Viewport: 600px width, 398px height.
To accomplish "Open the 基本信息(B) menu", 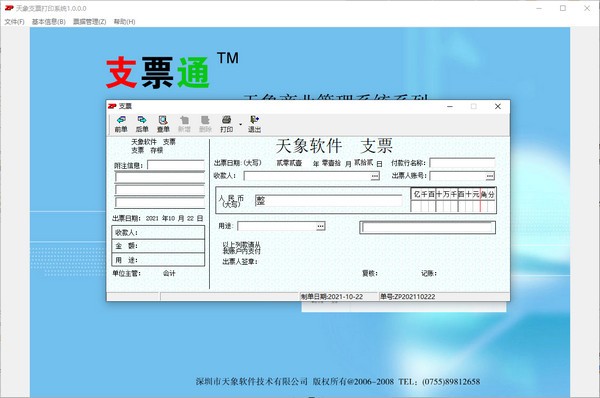I will 48,22.
